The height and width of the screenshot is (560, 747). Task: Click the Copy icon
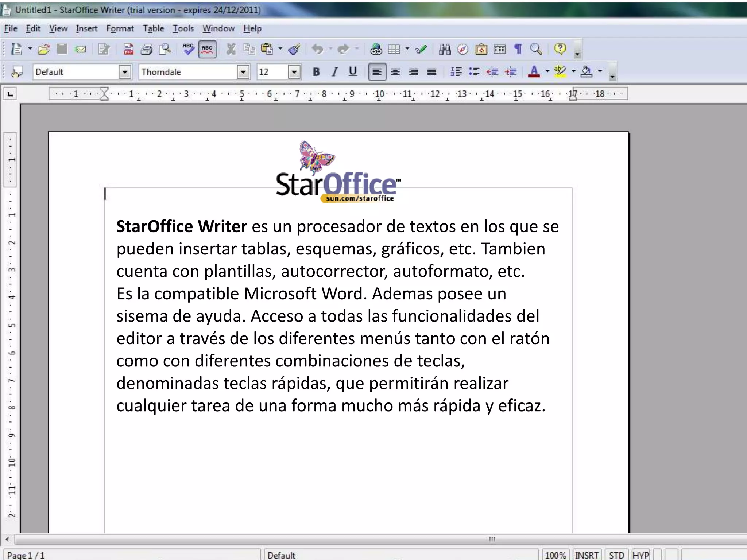tap(249, 49)
